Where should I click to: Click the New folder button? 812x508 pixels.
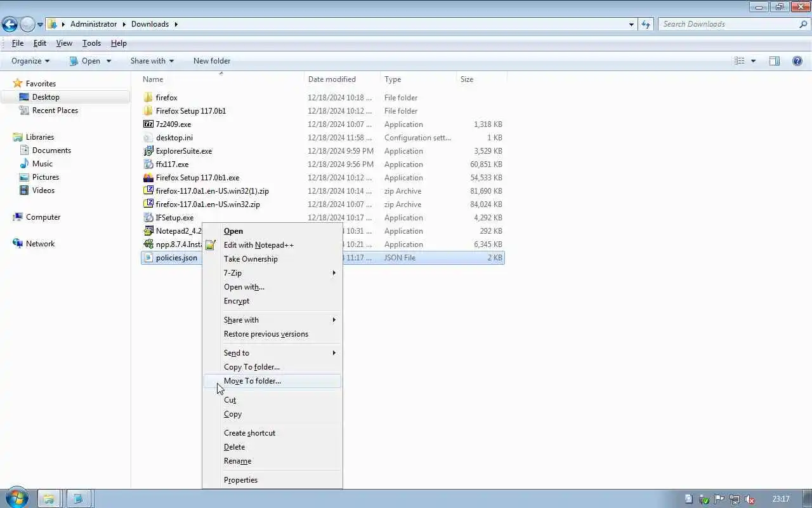212,61
